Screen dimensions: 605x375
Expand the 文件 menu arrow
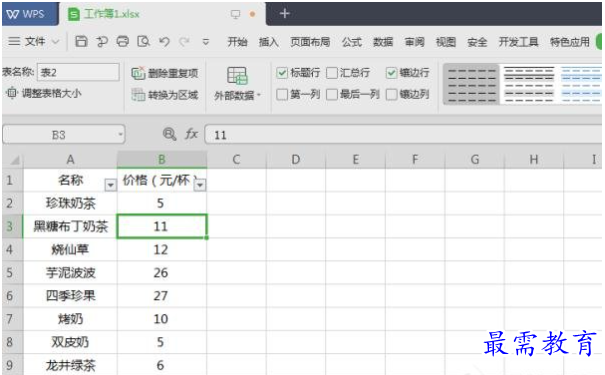pyautogui.click(x=56, y=42)
